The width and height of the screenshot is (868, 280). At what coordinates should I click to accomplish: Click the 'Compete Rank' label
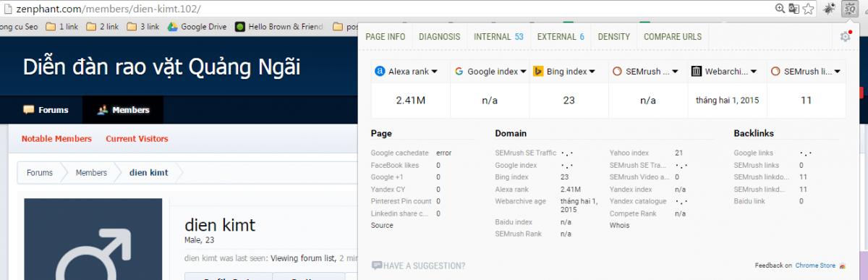633,213
